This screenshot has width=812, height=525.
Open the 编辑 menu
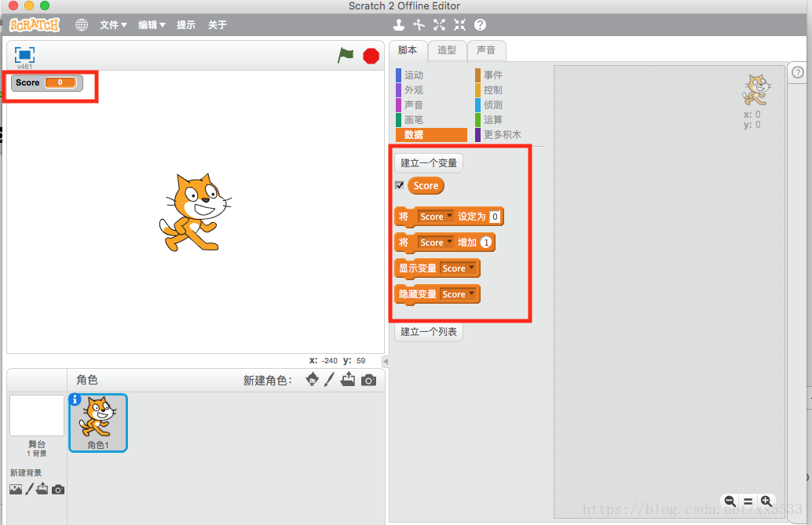pyautogui.click(x=152, y=25)
